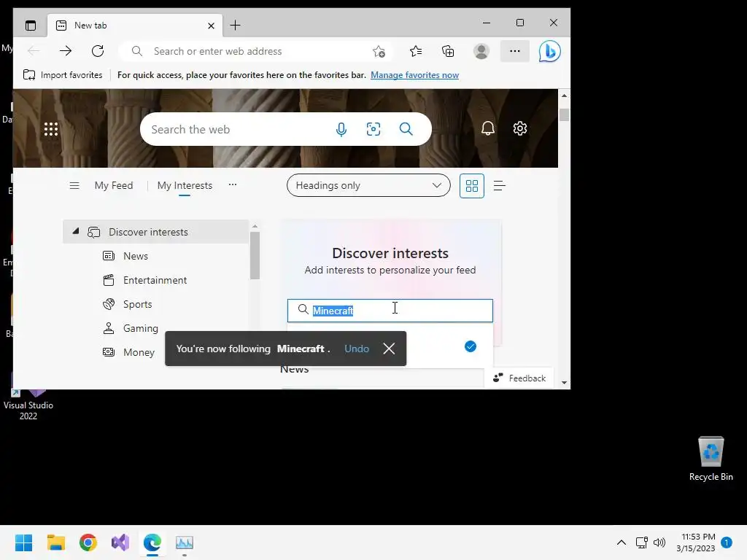747x560 pixels.
Task: Undo following Minecraft
Action: point(356,349)
